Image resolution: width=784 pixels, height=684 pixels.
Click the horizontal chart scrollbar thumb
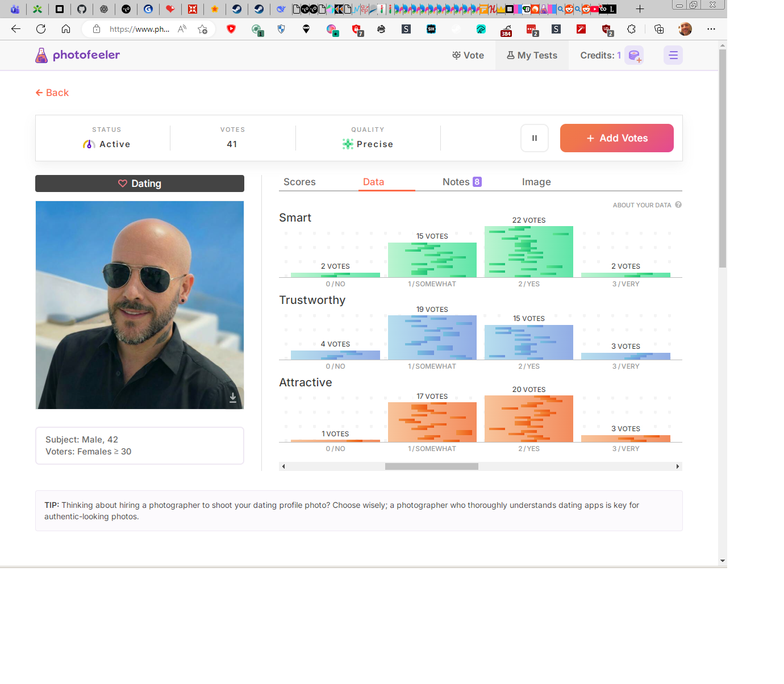click(x=431, y=466)
